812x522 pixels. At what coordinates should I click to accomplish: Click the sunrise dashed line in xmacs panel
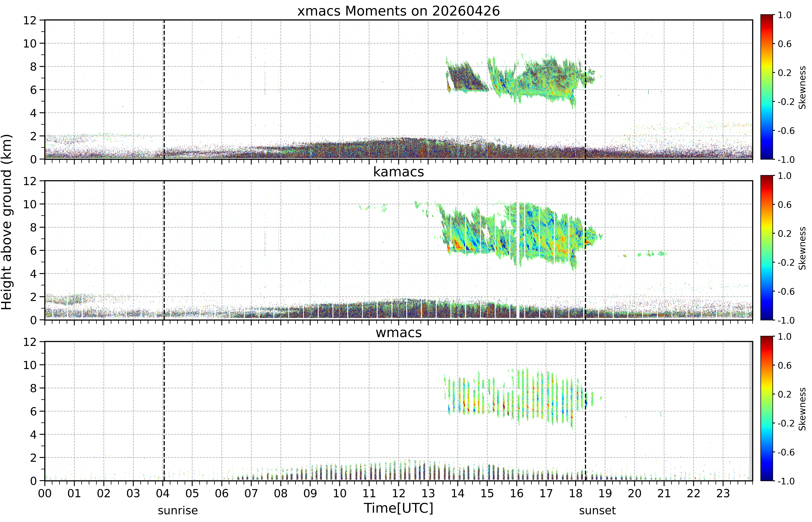[164, 90]
